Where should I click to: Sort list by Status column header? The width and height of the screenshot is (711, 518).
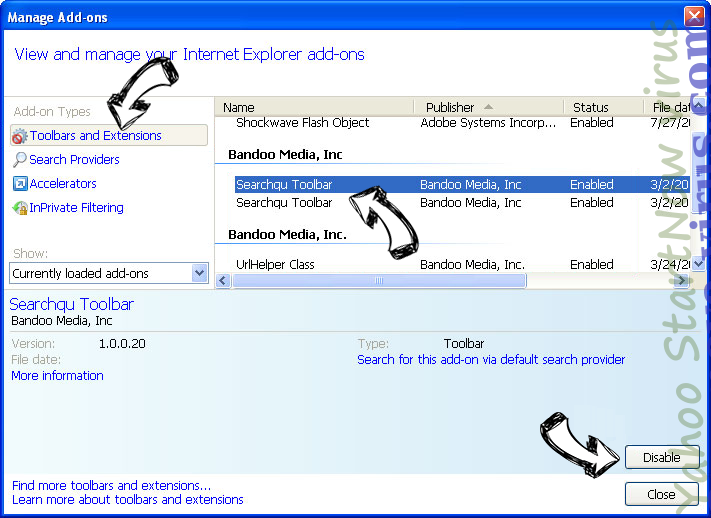point(604,107)
